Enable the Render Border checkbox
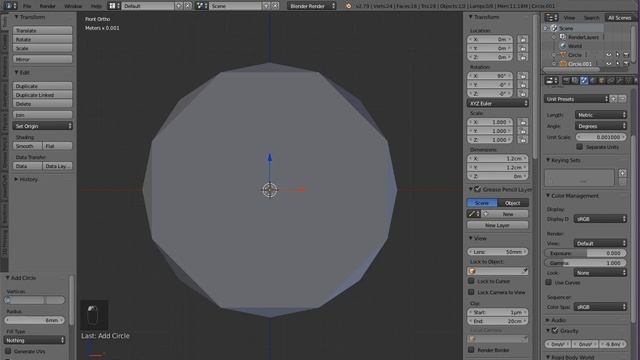The image size is (640, 360). pos(471,350)
